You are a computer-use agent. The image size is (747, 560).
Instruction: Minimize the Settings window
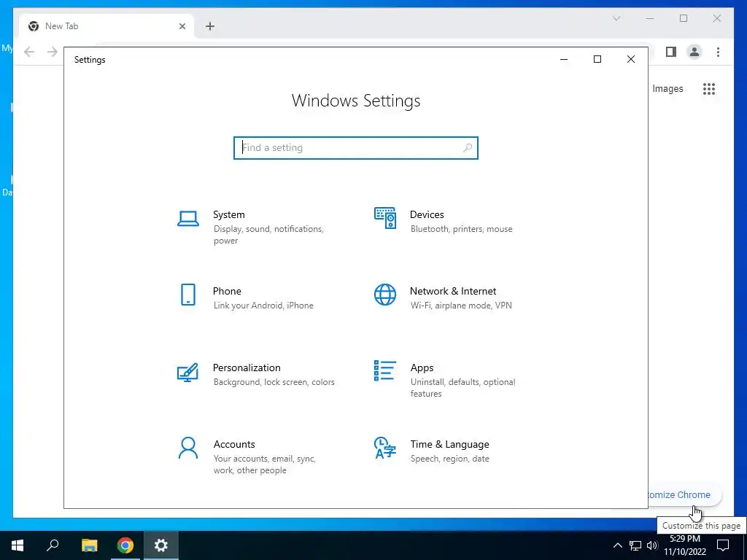point(564,59)
